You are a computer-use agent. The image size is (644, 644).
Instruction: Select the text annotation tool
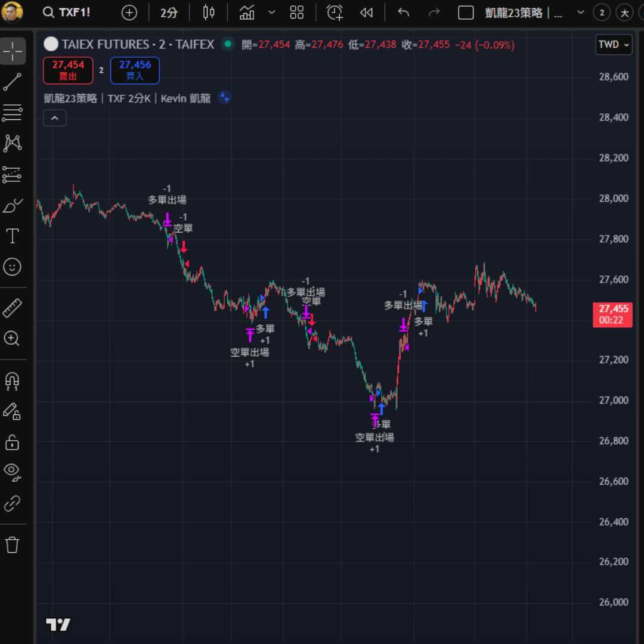click(x=13, y=236)
